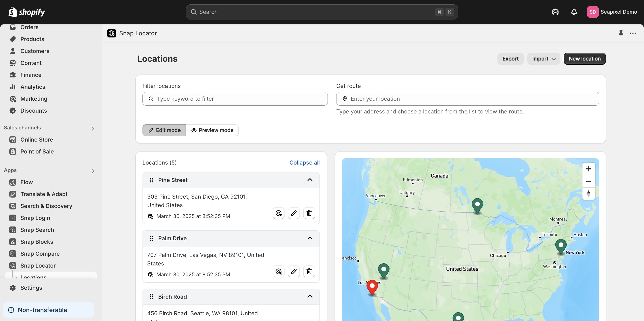This screenshot has height=321, width=644.
Task: Expand the Sales channels section
Action: [x=93, y=128]
